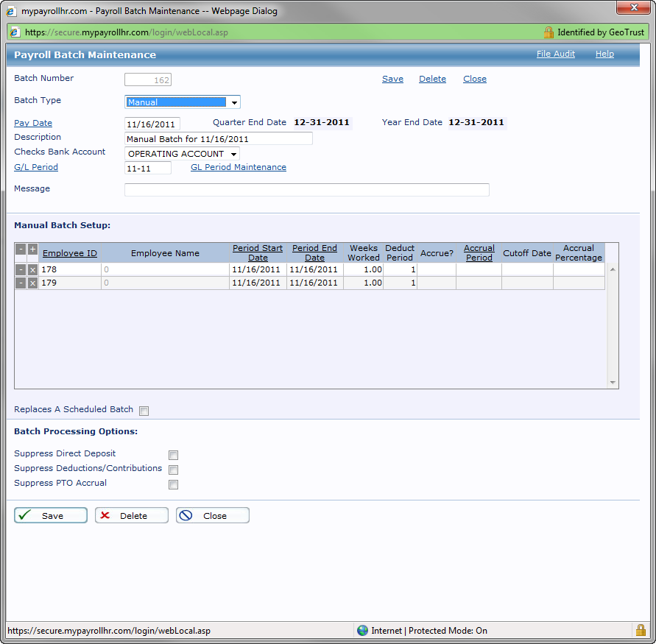This screenshot has width=656, height=644.
Task: Click the Employee ID column header link
Action: coord(70,253)
